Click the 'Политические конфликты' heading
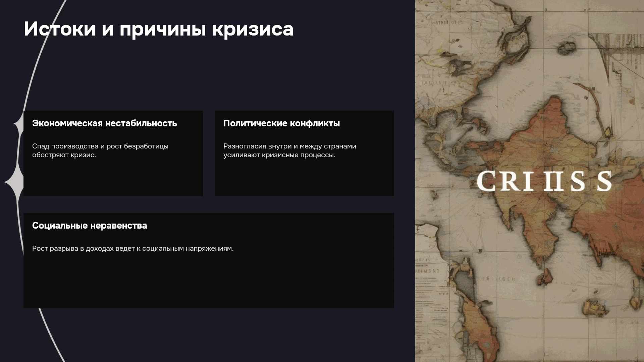 [x=281, y=123]
